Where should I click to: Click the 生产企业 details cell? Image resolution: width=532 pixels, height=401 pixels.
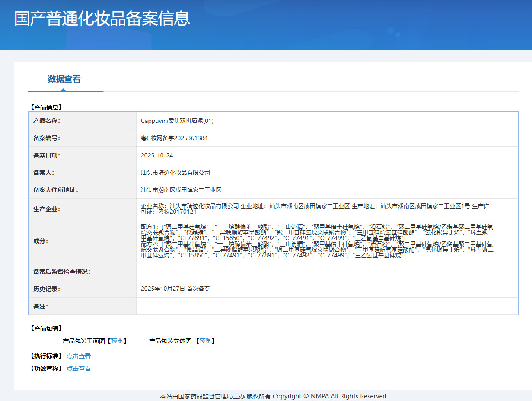pos(327,209)
